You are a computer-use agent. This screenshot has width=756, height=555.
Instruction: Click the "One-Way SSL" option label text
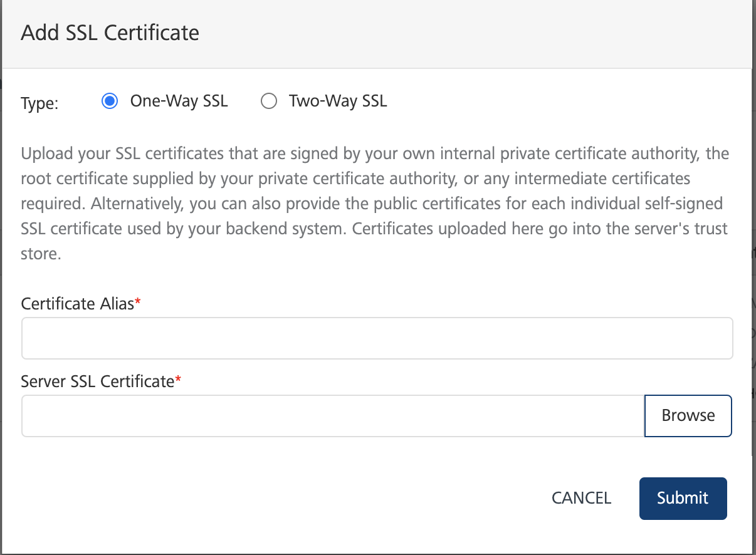click(179, 101)
